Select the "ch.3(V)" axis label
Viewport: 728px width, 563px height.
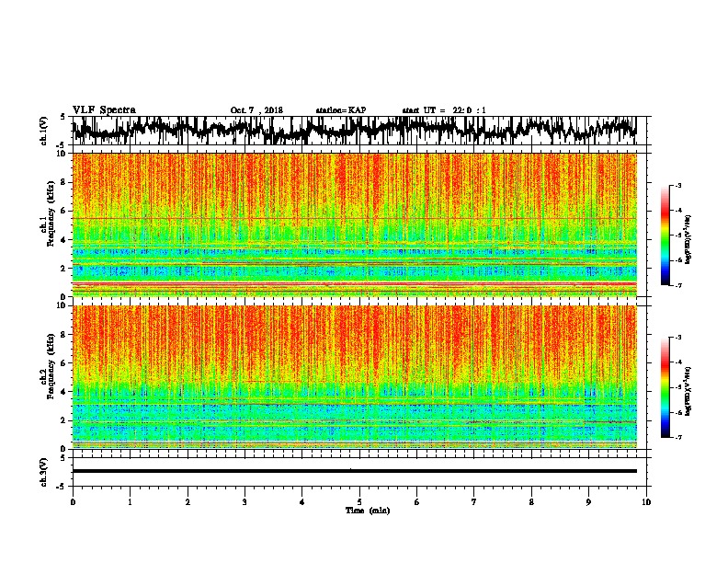44,472
